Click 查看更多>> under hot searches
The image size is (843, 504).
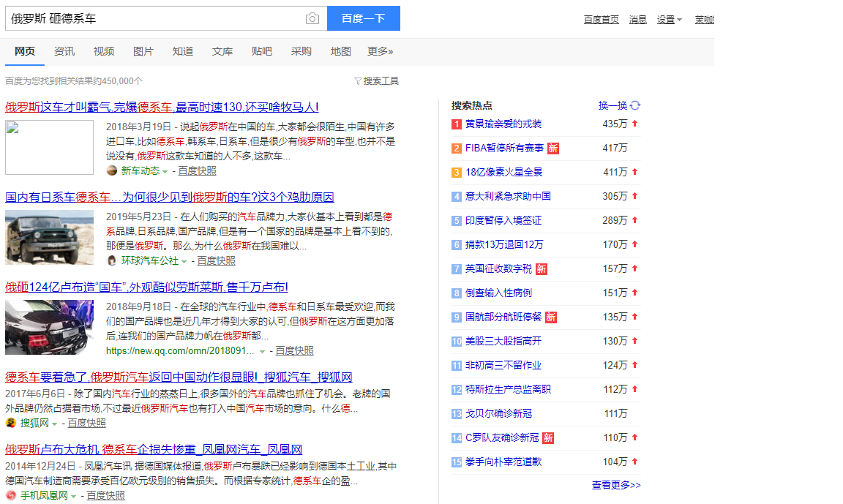616,485
